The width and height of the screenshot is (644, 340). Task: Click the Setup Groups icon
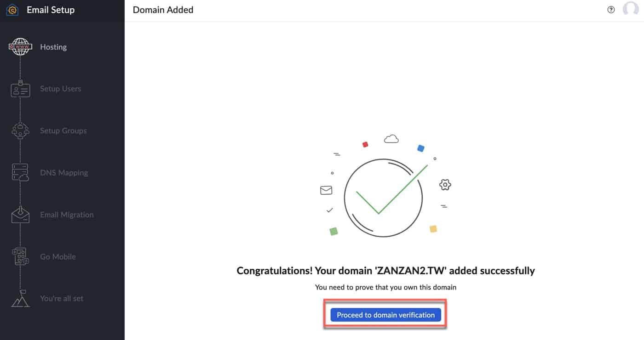[20, 130]
